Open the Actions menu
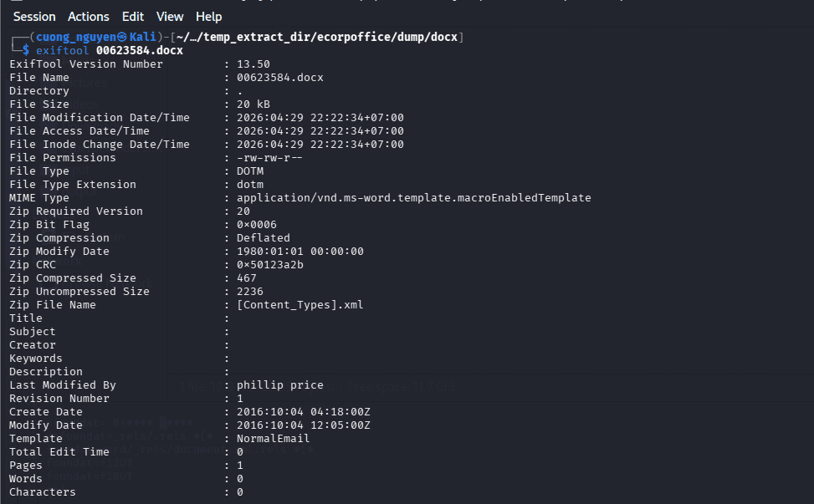814x504 pixels. coord(88,17)
